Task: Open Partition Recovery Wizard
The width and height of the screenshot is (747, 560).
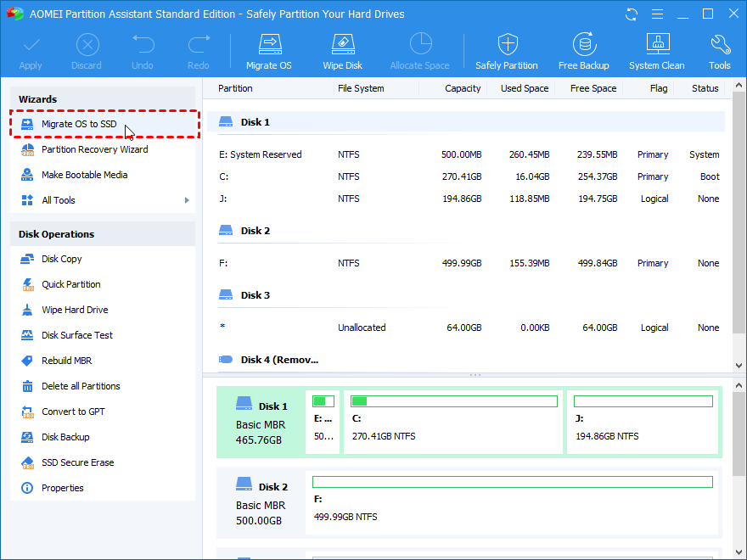Action: (94, 149)
